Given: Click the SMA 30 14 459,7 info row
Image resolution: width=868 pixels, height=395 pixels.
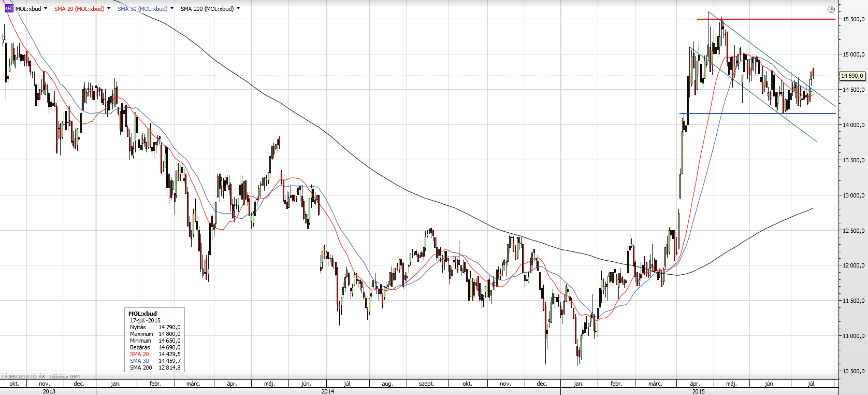Looking at the screenshot, I should point(155,361).
